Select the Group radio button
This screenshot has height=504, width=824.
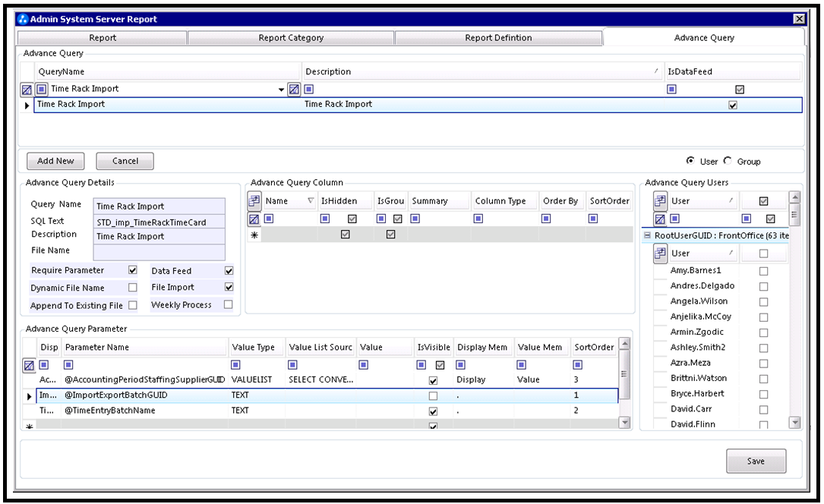point(728,161)
